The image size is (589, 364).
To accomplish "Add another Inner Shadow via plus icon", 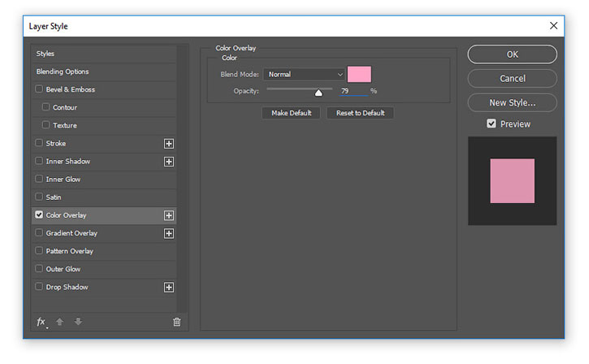I will pyautogui.click(x=169, y=162).
